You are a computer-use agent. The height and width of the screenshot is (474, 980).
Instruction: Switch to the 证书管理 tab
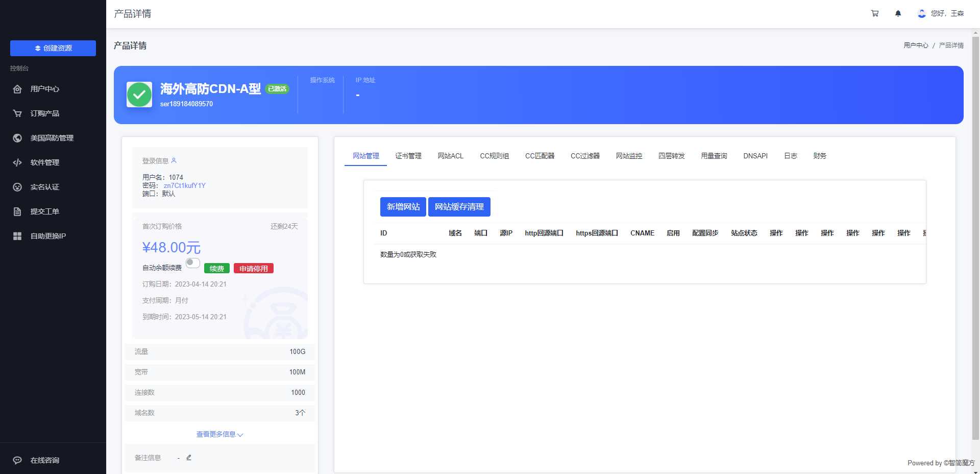408,156
